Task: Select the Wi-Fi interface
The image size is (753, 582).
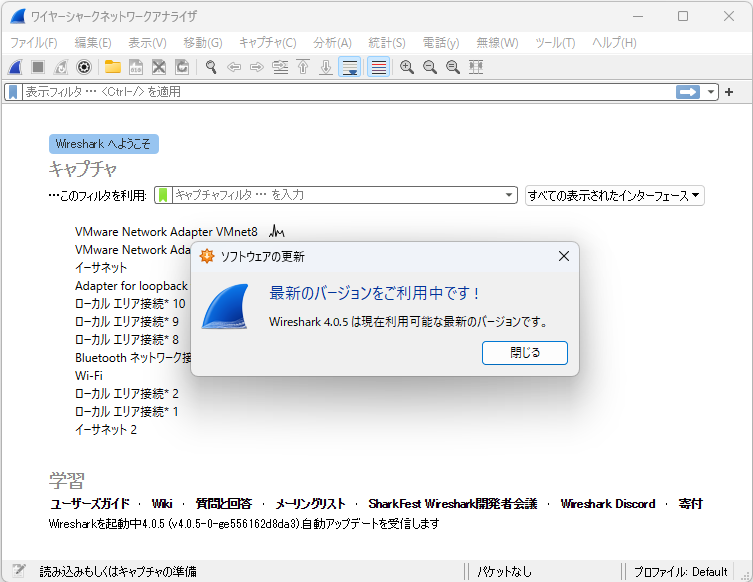Action: (x=89, y=376)
